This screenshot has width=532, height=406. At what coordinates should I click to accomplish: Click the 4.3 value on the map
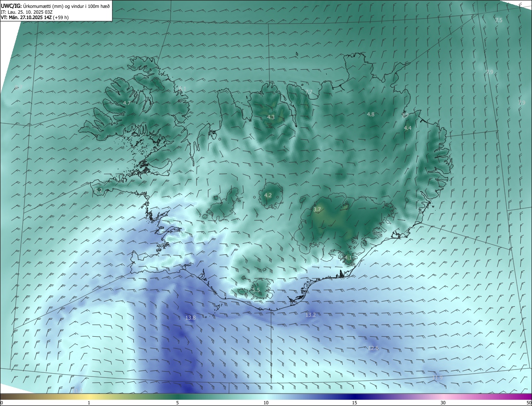pyautogui.click(x=271, y=117)
